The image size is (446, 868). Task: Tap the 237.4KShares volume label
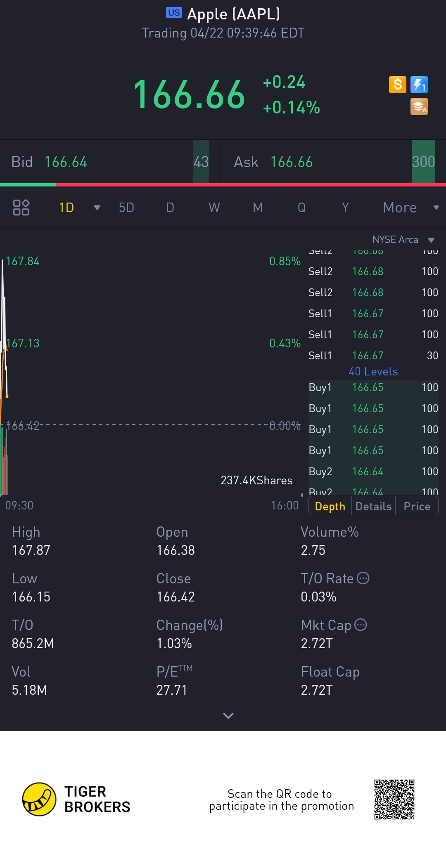256,480
